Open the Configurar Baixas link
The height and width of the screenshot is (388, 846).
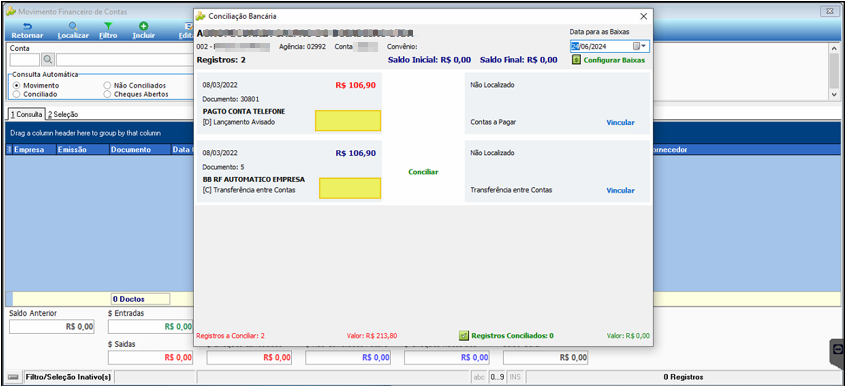[614, 60]
